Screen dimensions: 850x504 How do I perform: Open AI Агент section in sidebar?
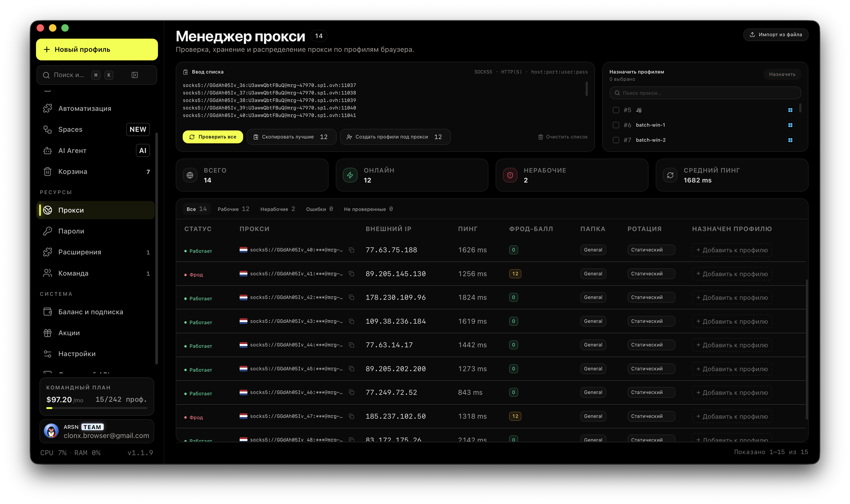pos(96,151)
